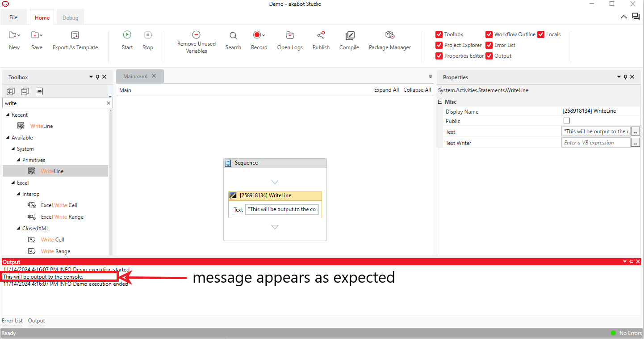The image size is (644, 339).
Task: Click Collapse All in designer
Action: (x=417, y=90)
